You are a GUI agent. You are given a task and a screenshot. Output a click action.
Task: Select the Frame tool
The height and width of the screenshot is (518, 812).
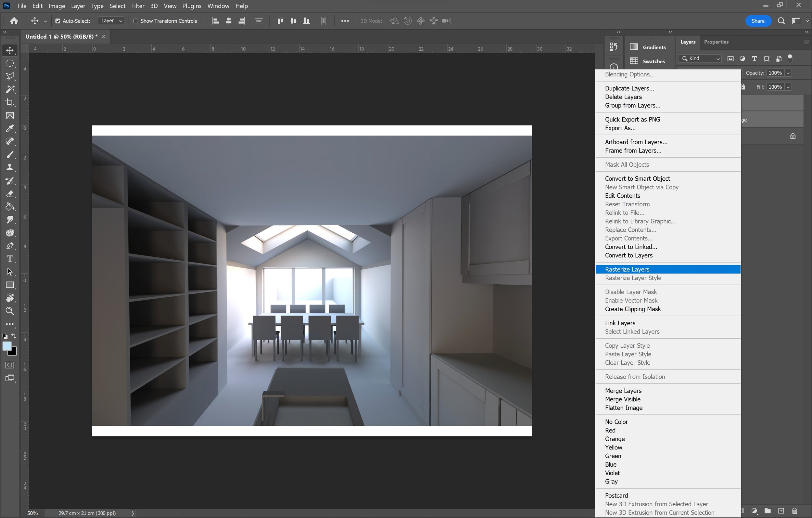click(10, 115)
